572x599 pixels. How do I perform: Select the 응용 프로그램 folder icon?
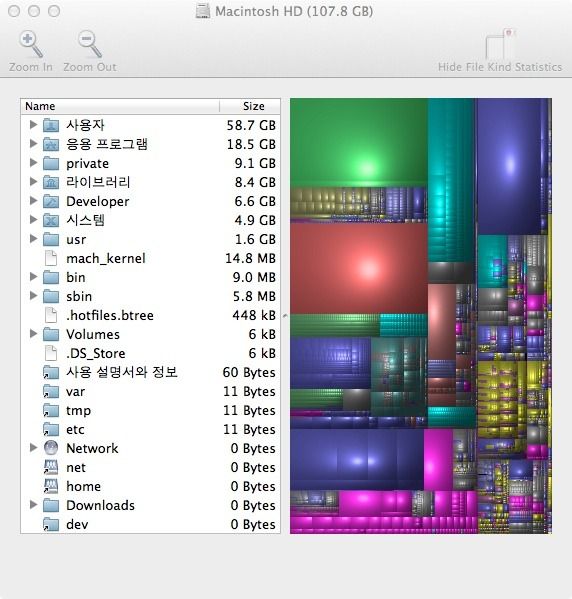pos(51,144)
